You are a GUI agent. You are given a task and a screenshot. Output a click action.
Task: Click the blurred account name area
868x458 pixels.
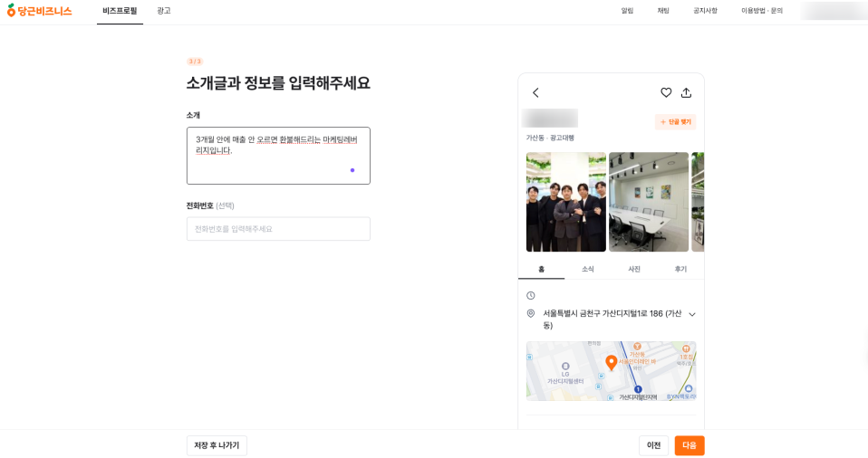(x=834, y=11)
